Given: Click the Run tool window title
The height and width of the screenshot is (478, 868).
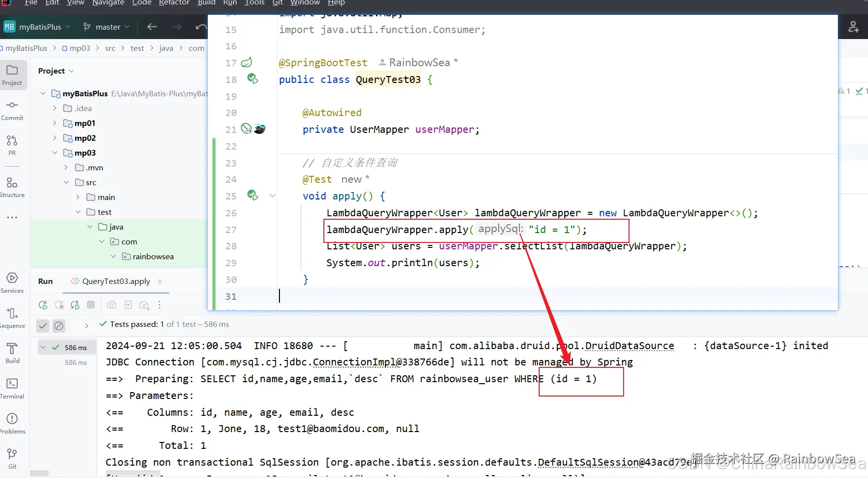Looking at the screenshot, I should 45,281.
